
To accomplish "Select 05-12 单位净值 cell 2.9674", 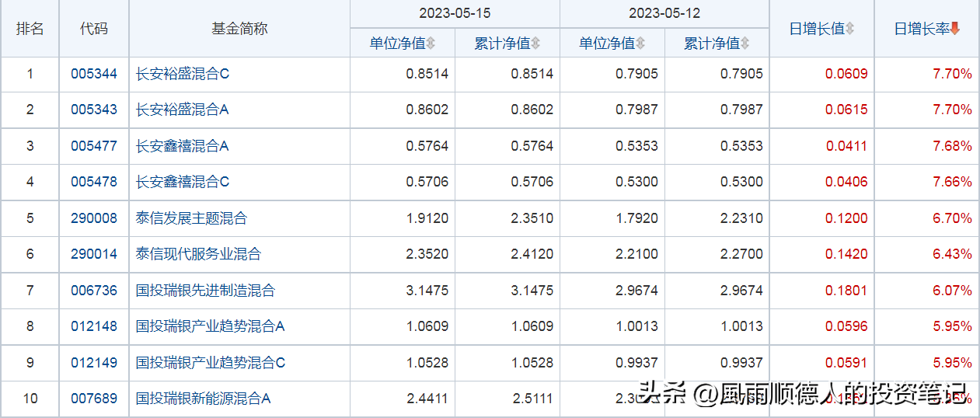I will coord(637,291).
